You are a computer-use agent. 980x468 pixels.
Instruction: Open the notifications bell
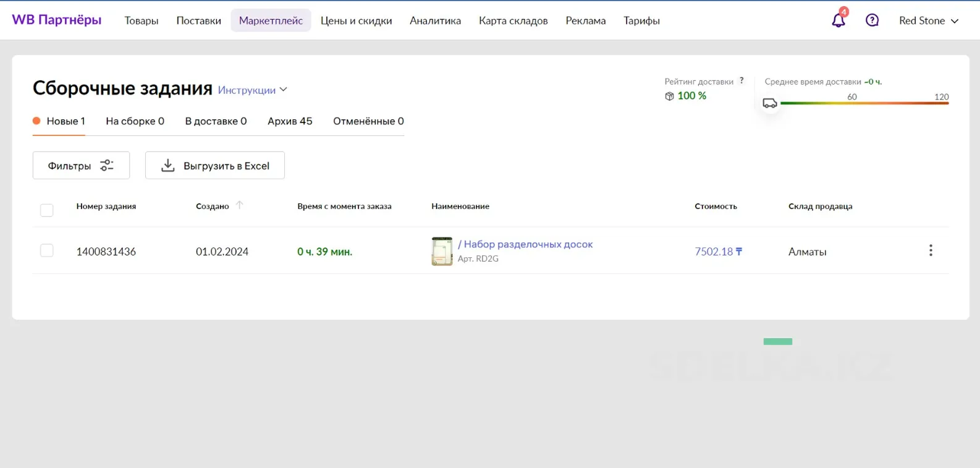tap(838, 20)
